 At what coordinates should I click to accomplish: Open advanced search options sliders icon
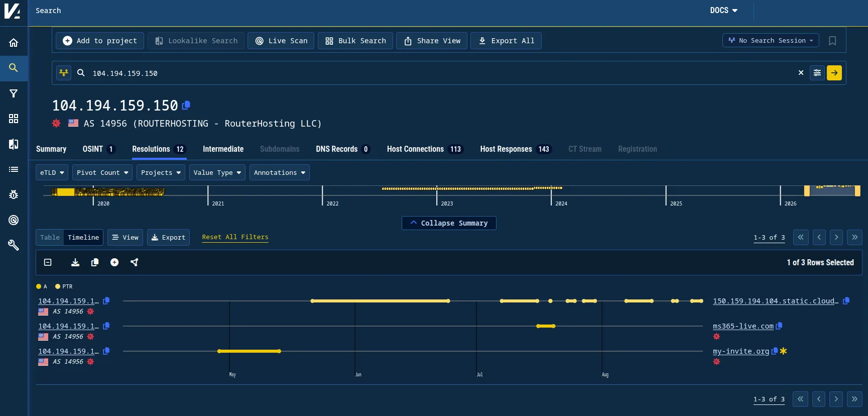click(817, 73)
